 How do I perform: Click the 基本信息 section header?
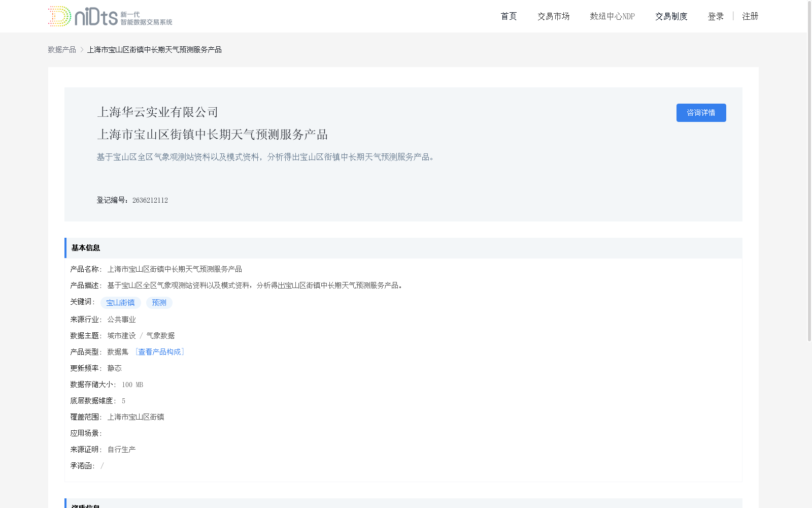coord(403,248)
